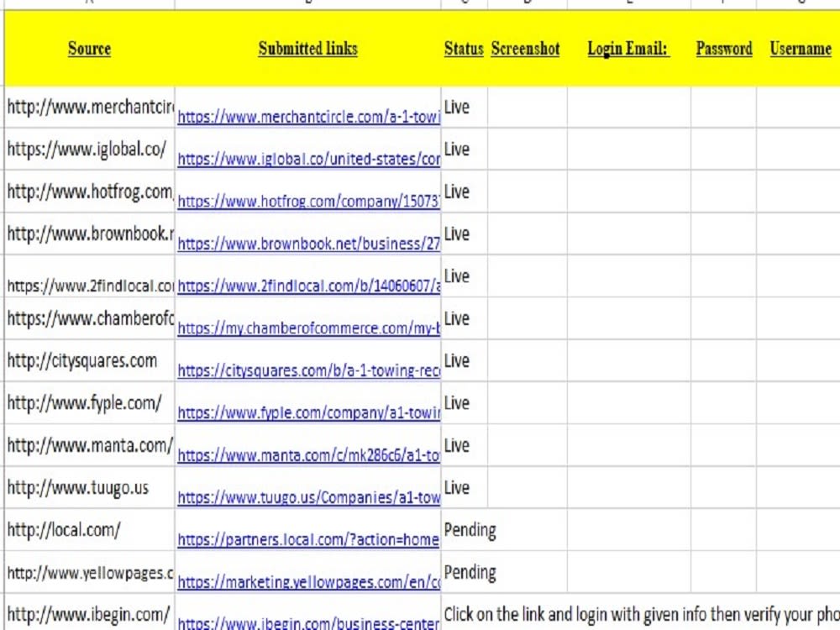
Task: Select the http://www.tuugo.us source cell
Action: coord(90,488)
